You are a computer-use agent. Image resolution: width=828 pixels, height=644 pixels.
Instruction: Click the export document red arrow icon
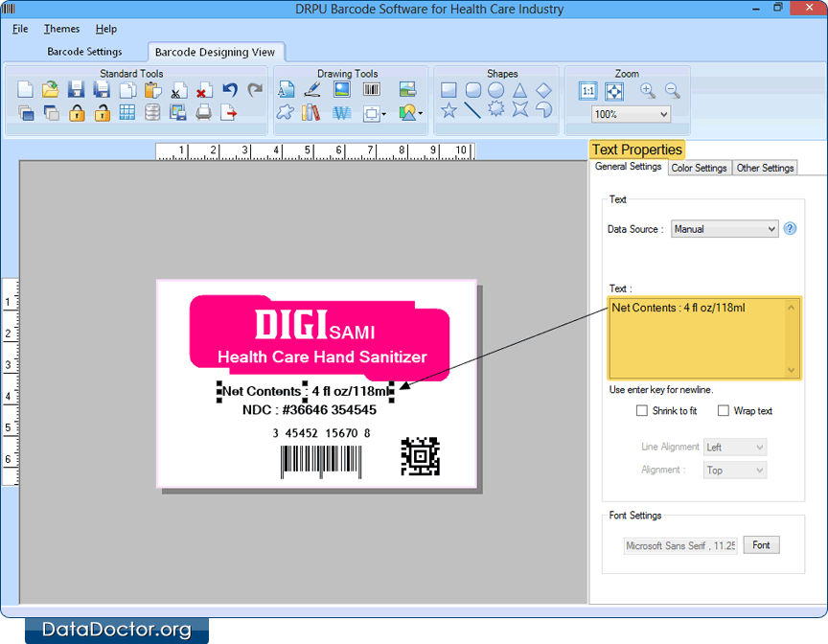[x=229, y=112]
